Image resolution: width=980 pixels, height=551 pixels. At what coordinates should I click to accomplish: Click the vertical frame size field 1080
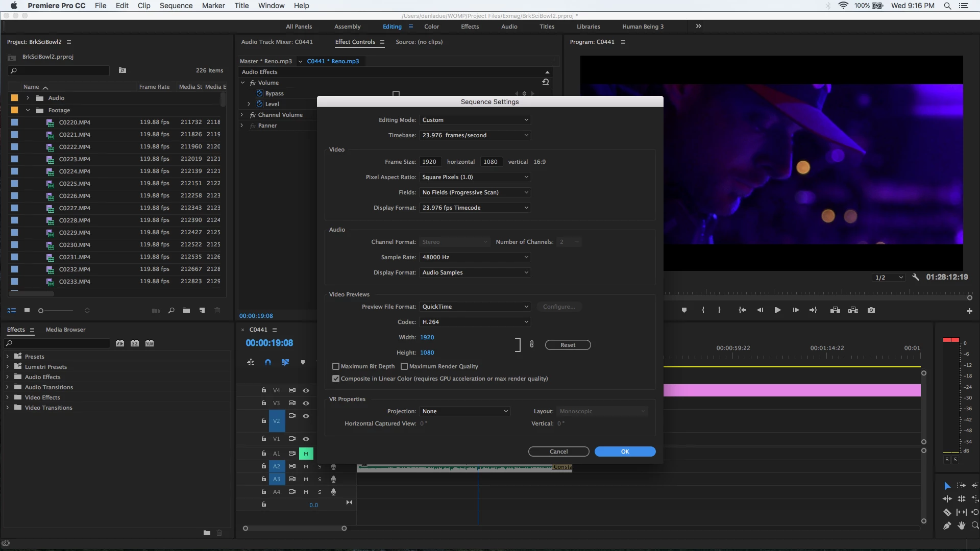pos(491,162)
